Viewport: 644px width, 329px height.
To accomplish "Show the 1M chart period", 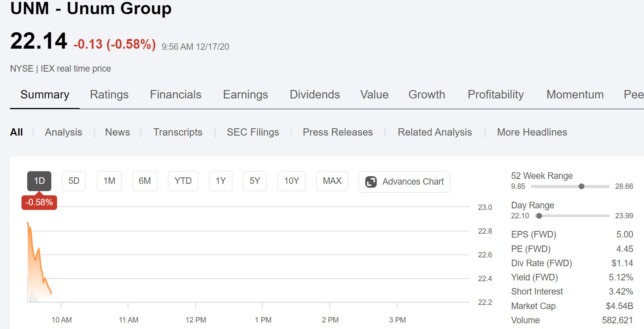I will coord(109,181).
